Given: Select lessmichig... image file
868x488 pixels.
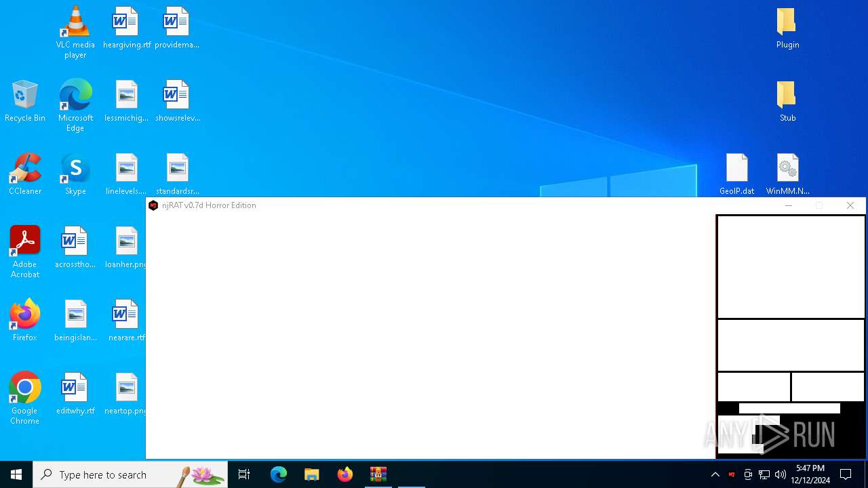Looking at the screenshot, I should pos(127,101).
